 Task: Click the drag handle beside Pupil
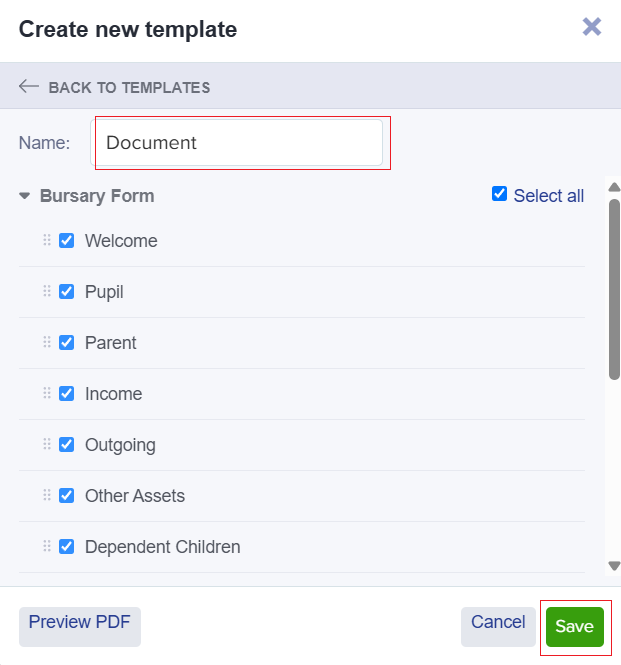(x=47, y=291)
